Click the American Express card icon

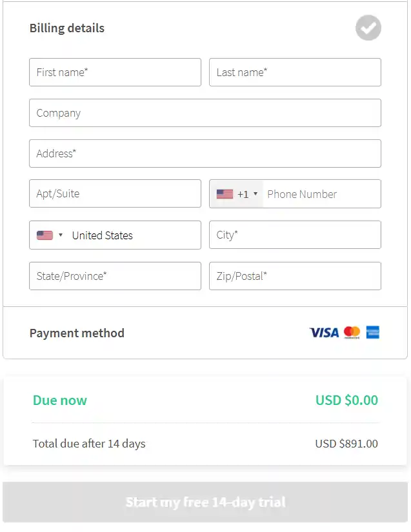(x=373, y=333)
